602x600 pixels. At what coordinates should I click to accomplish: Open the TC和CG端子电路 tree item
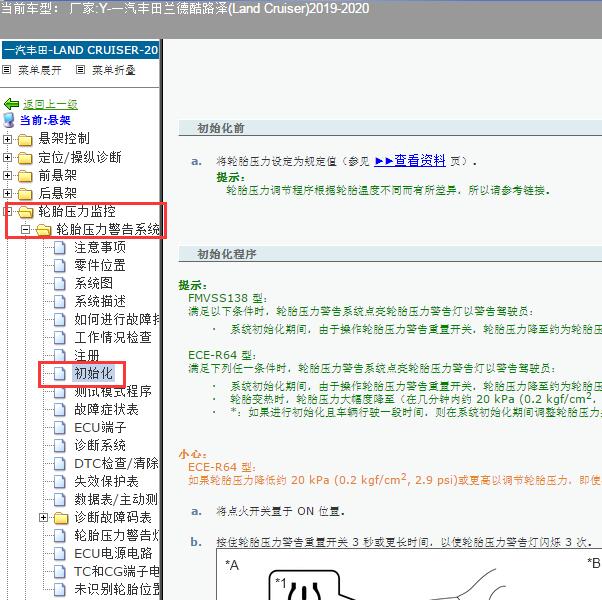[x=117, y=572]
